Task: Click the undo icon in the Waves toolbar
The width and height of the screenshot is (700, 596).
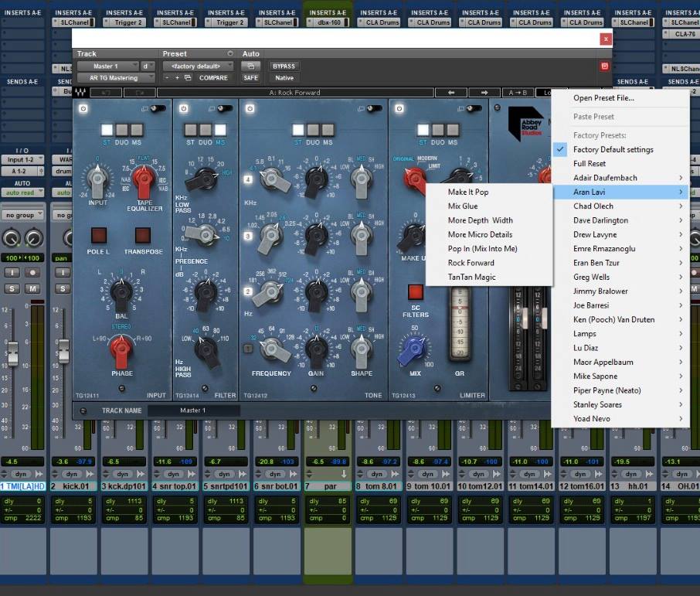Action: click(x=107, y=93)
